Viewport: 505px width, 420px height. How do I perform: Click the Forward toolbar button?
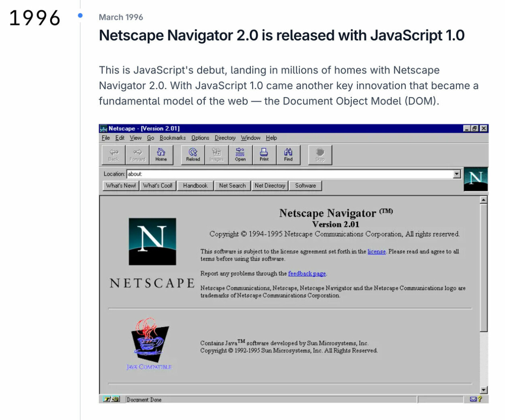(x=137, y=155)
